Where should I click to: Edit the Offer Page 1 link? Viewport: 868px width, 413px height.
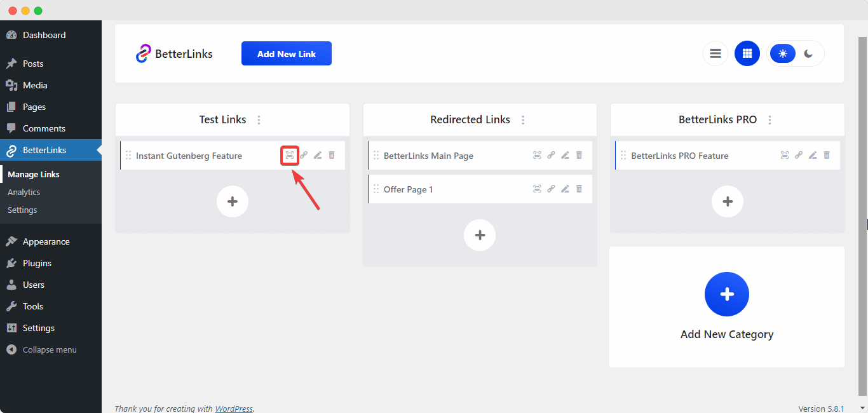click(x=565, y=189)
